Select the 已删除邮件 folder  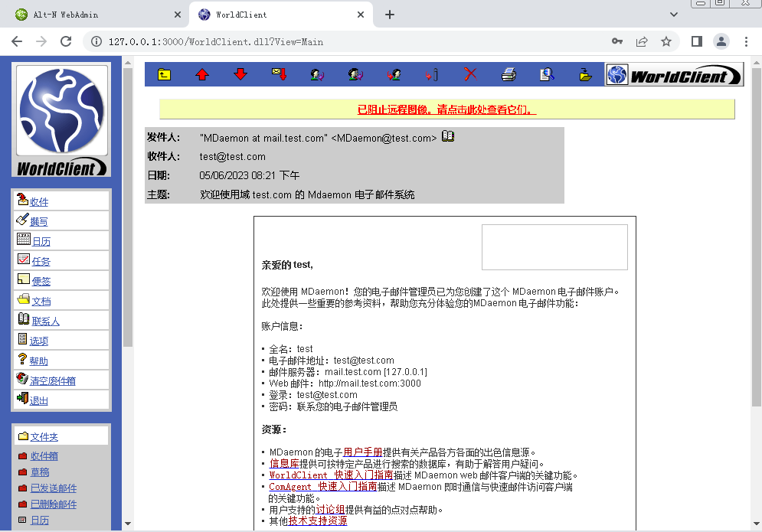tap(54, 504)
